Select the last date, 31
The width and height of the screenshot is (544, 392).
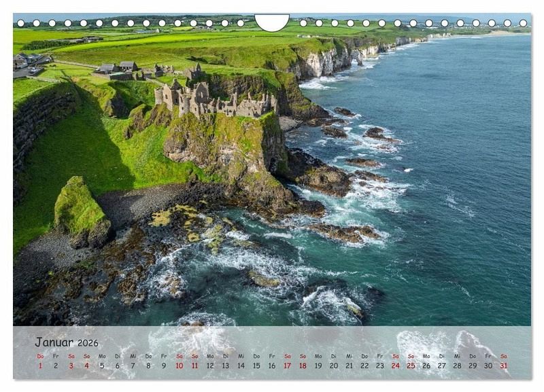point(503,366)
